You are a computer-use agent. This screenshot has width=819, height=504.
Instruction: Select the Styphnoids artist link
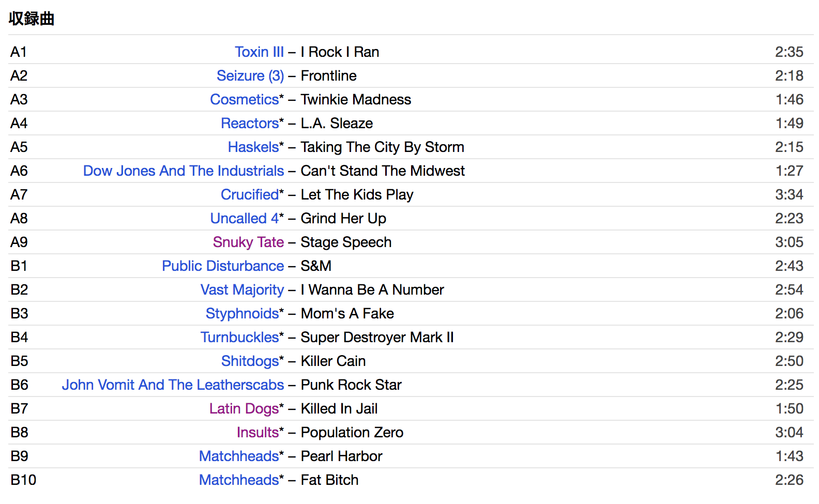coord(242,314)
